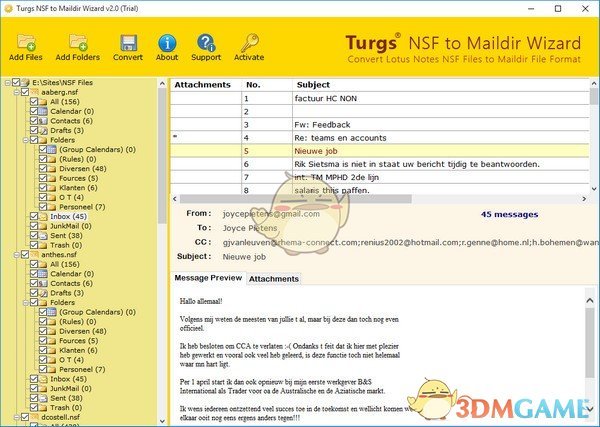Select message 'Re: teams en accounts'
600x427 pixels.
[x=380, y=138]
